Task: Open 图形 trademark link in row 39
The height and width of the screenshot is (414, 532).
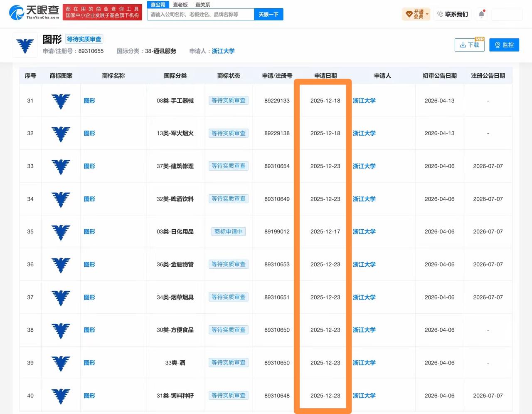Action: (89, 363)
